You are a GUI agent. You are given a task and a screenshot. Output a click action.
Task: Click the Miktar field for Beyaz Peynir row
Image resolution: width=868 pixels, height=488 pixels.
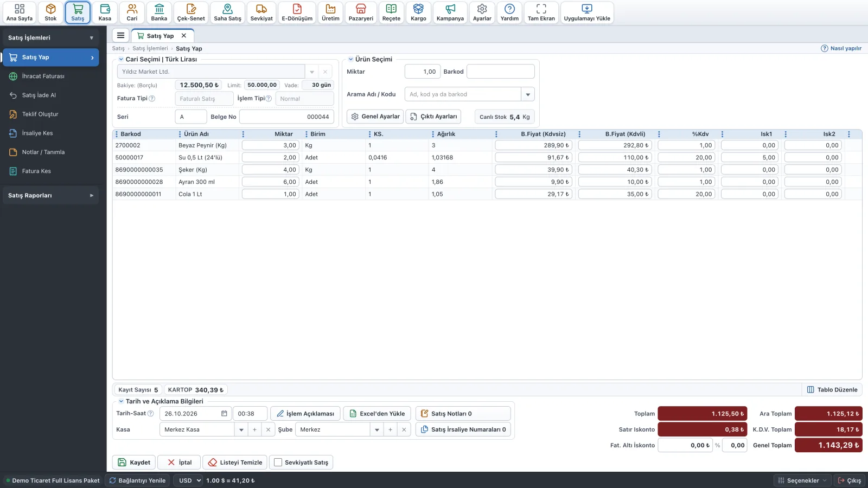tap(270, 145)
